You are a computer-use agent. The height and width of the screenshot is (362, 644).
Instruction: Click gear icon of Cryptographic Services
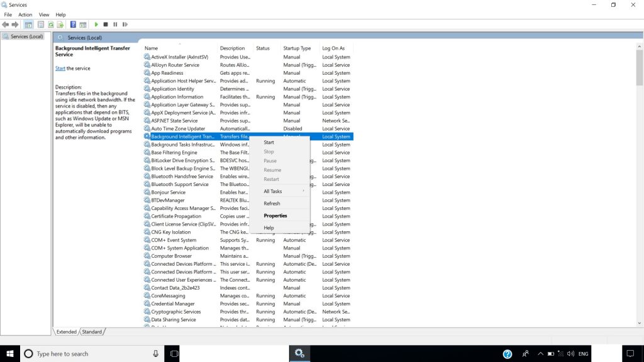click(147, 312)
